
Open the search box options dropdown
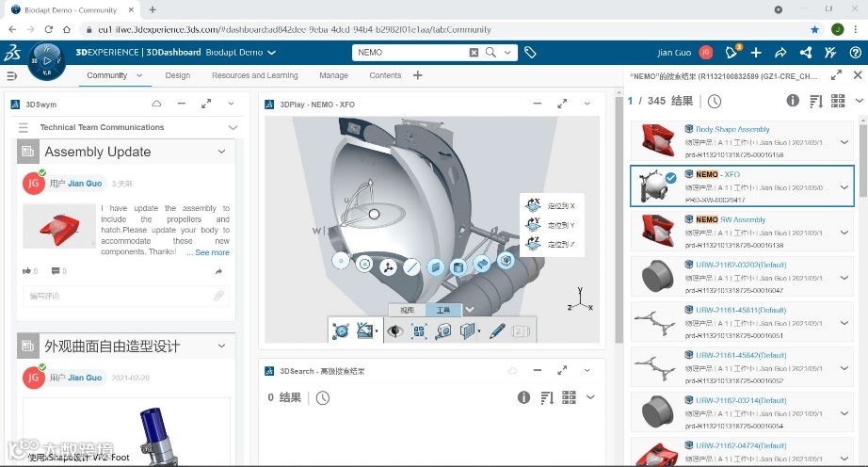[507, 53]
